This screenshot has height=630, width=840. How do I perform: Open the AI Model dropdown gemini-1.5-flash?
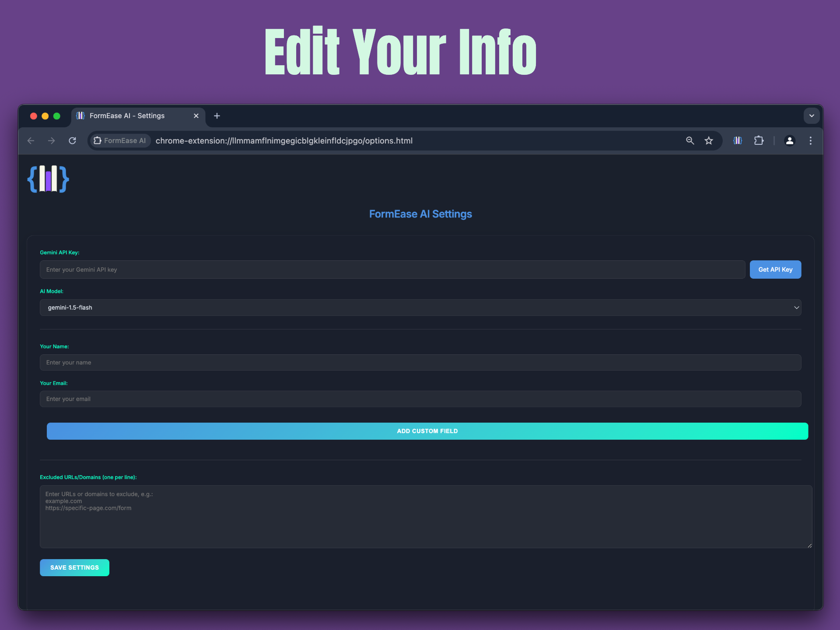tap(420, 308)
